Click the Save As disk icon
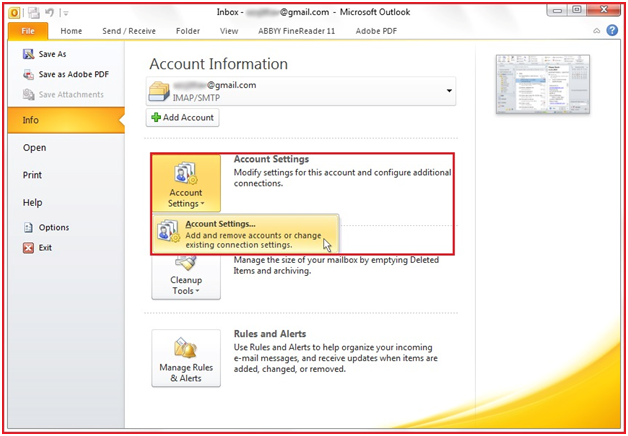Image resolution: width=628 pixels, height=436 pixels. [28, 54]
